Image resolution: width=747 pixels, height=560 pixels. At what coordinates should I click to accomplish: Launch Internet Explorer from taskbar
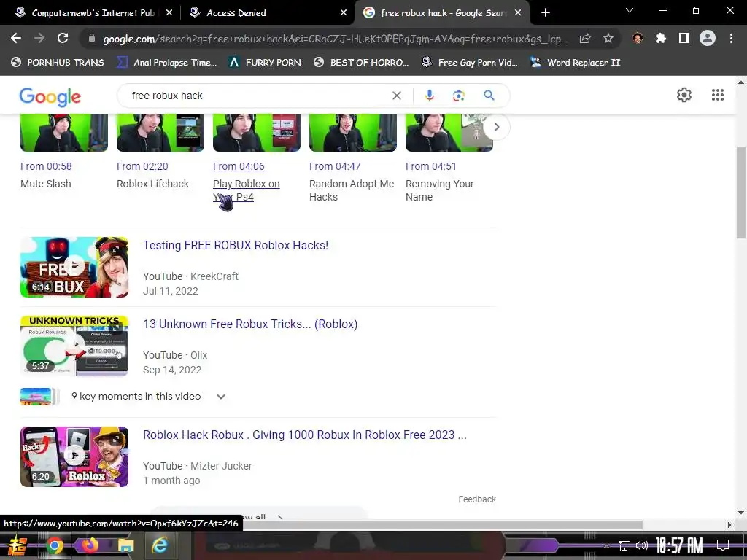[160, 545]
